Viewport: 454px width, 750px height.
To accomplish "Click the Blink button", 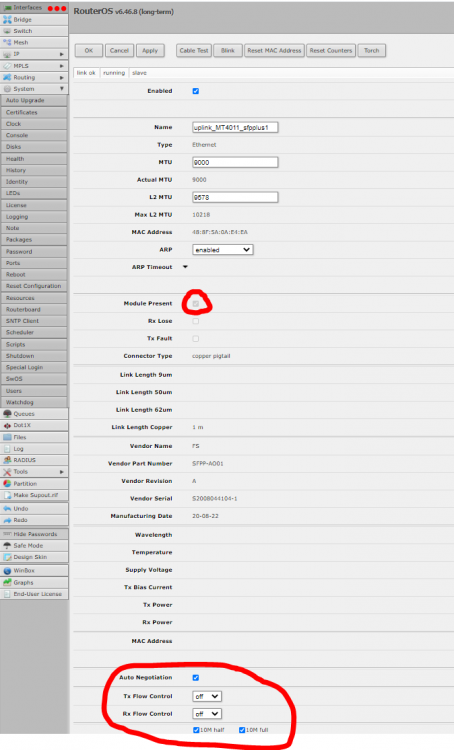I will [x=228, y=51].
